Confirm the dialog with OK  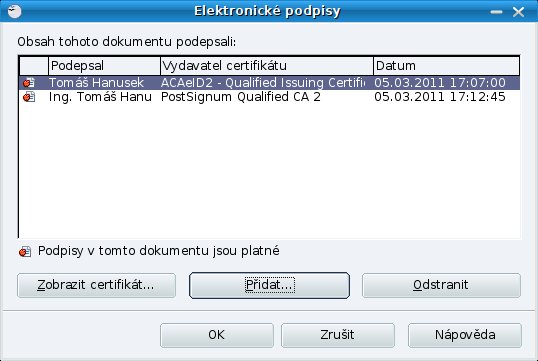click(x=217, y=335)
